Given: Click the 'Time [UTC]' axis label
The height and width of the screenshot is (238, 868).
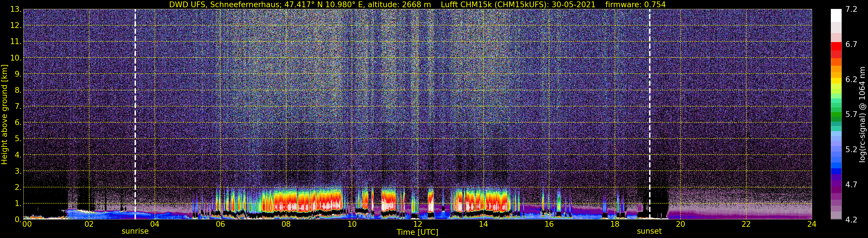Looking at the screenshot, I should coord(417,232).
